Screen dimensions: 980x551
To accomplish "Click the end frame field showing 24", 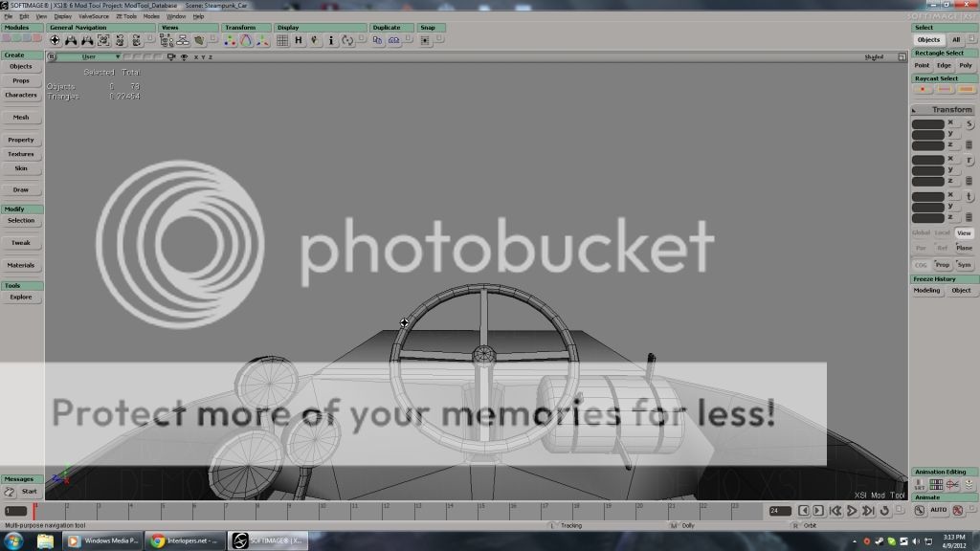I will click(779, 511).
